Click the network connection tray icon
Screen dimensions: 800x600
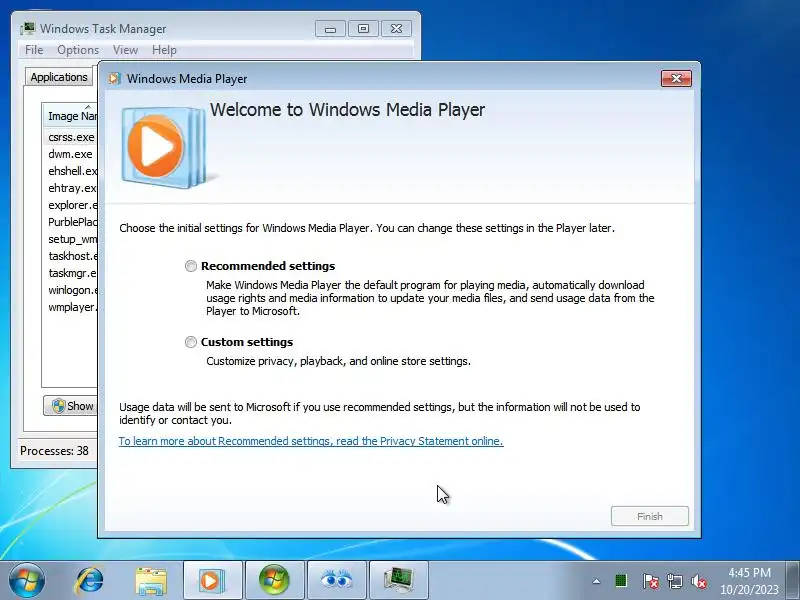674,581
